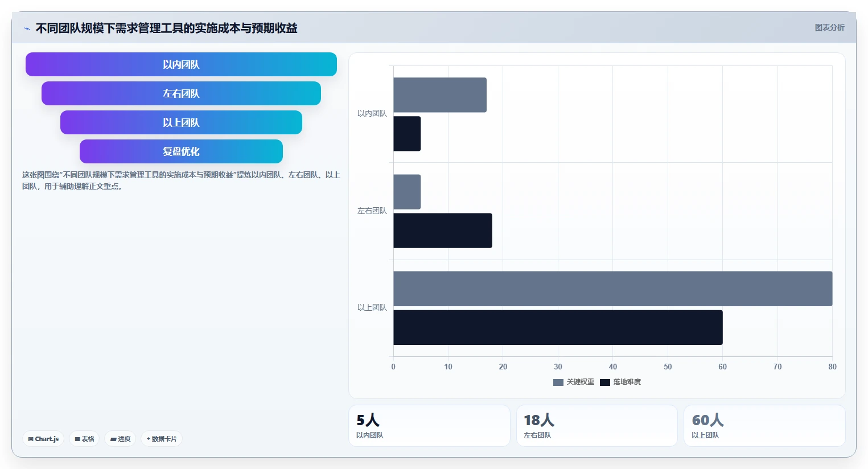Click the 以内团队 gray 关键权重 bar
The image size is (868, 469).
point(440,95)
